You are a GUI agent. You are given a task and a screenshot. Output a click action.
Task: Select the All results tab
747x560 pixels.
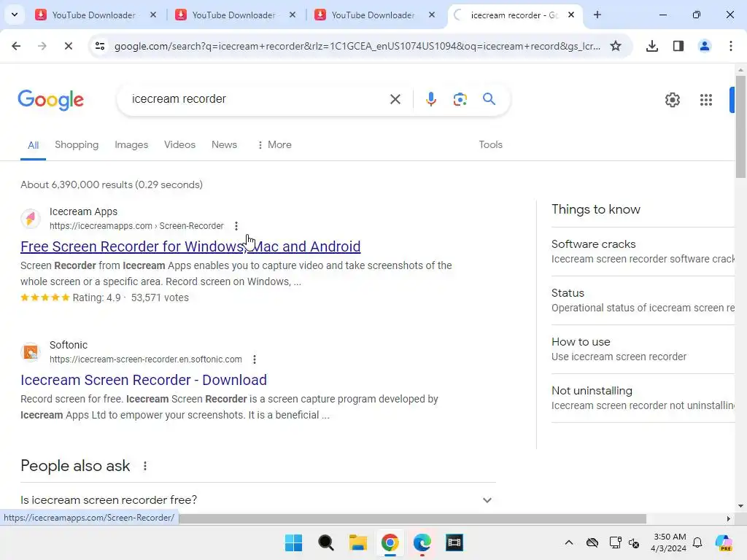[x=33, y=145]
